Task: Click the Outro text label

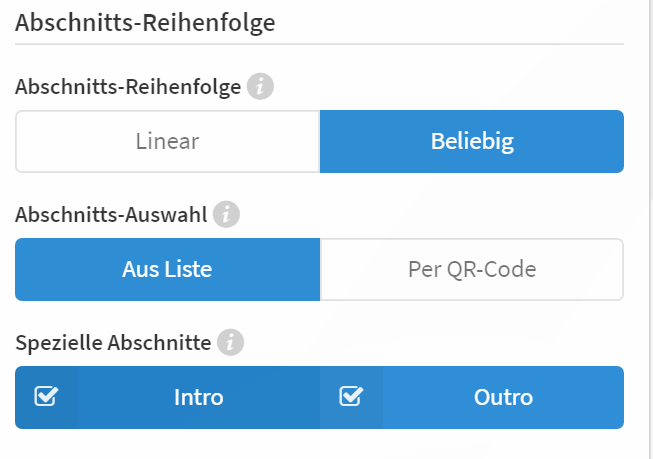Action: pos(503,397)
